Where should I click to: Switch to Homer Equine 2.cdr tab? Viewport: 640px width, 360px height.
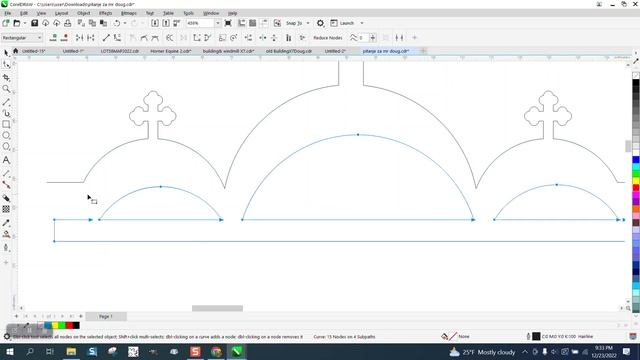[171, 51]
